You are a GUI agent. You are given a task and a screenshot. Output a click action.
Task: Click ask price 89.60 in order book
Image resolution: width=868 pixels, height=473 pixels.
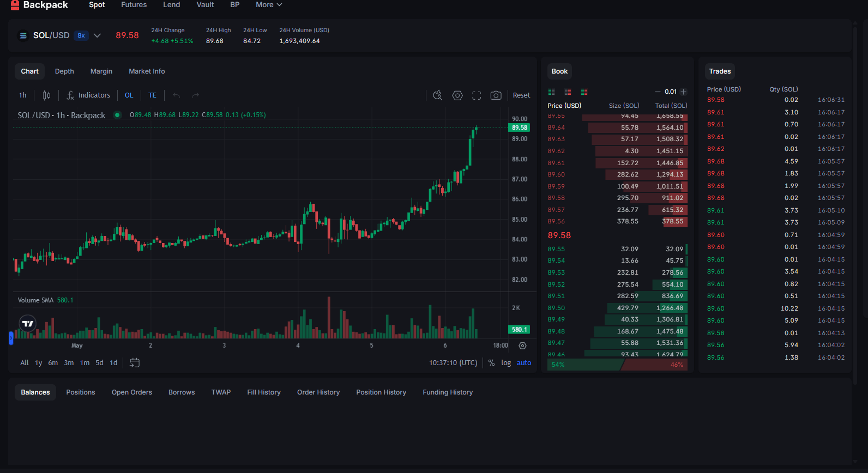(556, 174)
